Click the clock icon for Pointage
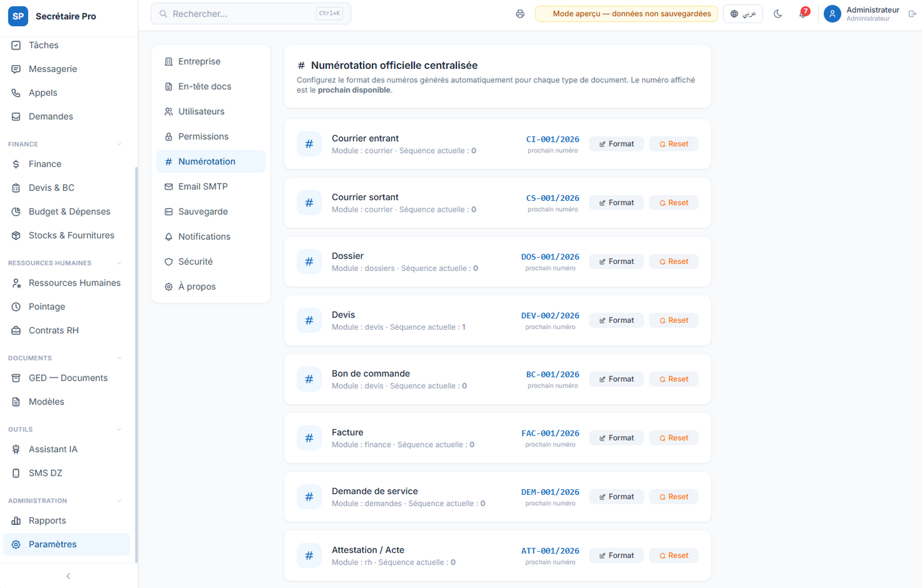Screen dimensions: 922x588 tap(16, 307)
